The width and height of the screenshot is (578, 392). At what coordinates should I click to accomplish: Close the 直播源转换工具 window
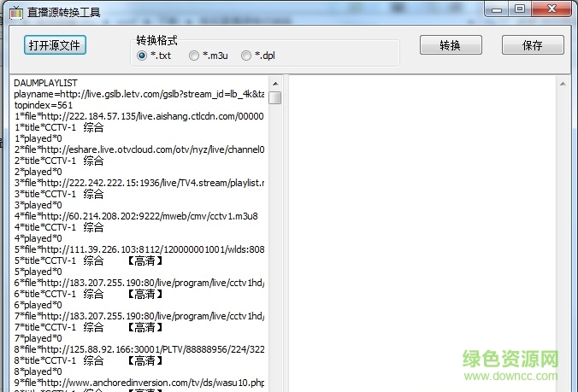pos(554,9)
